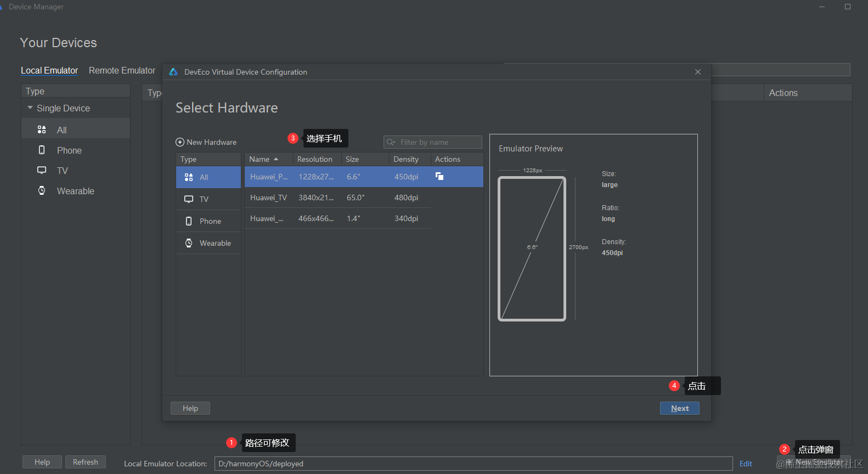Image resolution: width=868 pixels, height=474 pixels.
Task: Click the Size column header
Action: coord(365,159)
